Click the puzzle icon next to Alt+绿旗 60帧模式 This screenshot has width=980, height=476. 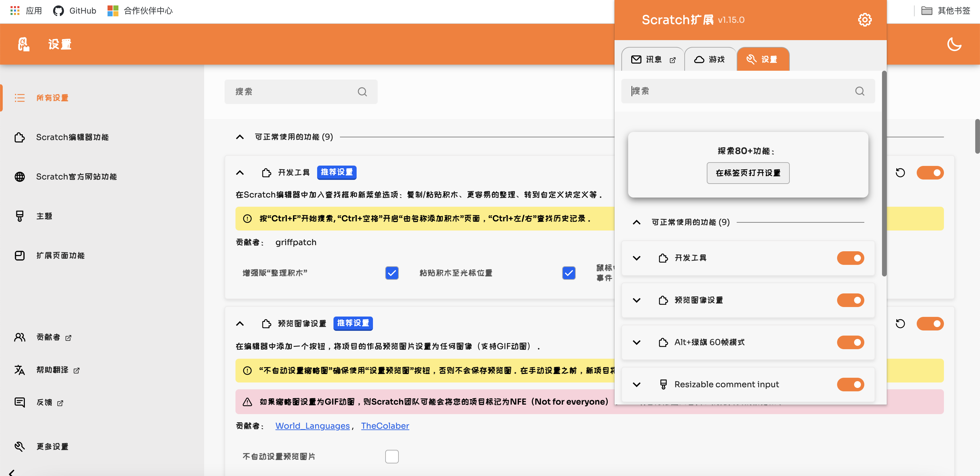[663, 343]
